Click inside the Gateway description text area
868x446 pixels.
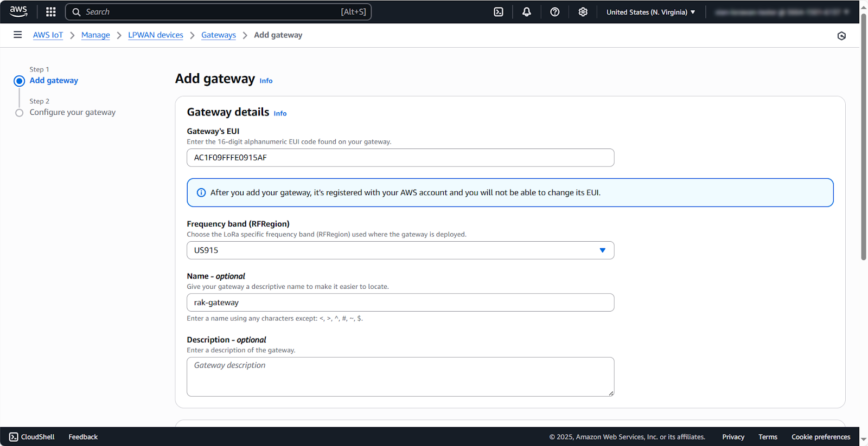(400, 377)
